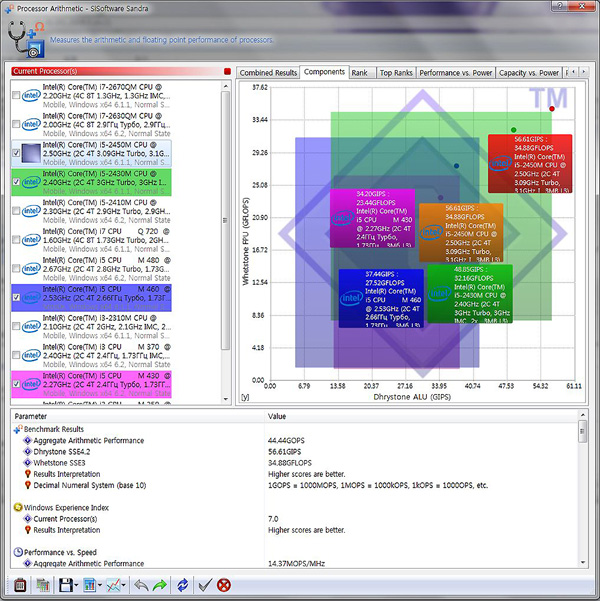Screen dimensions: 600x601
Task: Click Intel logo of the i7-2670QM entry
Action: click(31, 95)
